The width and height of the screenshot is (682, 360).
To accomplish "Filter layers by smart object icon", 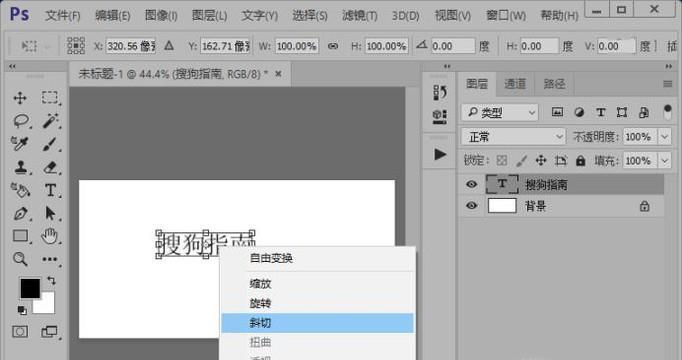I will pyautogui.click(x=644, y=112).
